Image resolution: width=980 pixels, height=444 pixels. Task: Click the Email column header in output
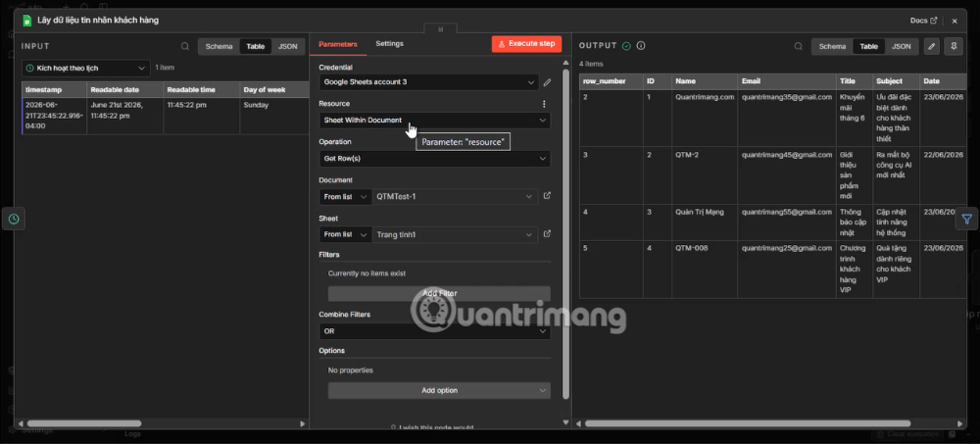coord(787,81)
